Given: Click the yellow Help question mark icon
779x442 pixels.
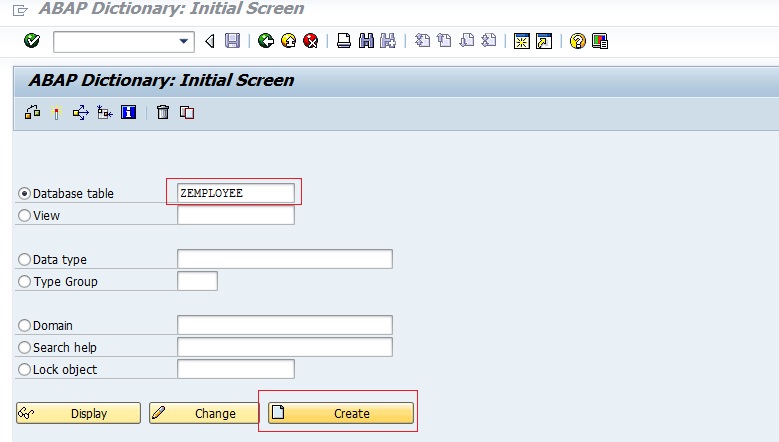Looking at the screenshot, I should click(x=577, y=41).
